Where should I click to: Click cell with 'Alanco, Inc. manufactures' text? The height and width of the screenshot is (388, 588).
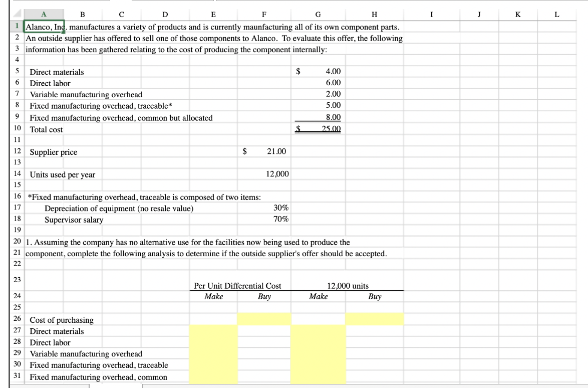(x=212, y=27)
